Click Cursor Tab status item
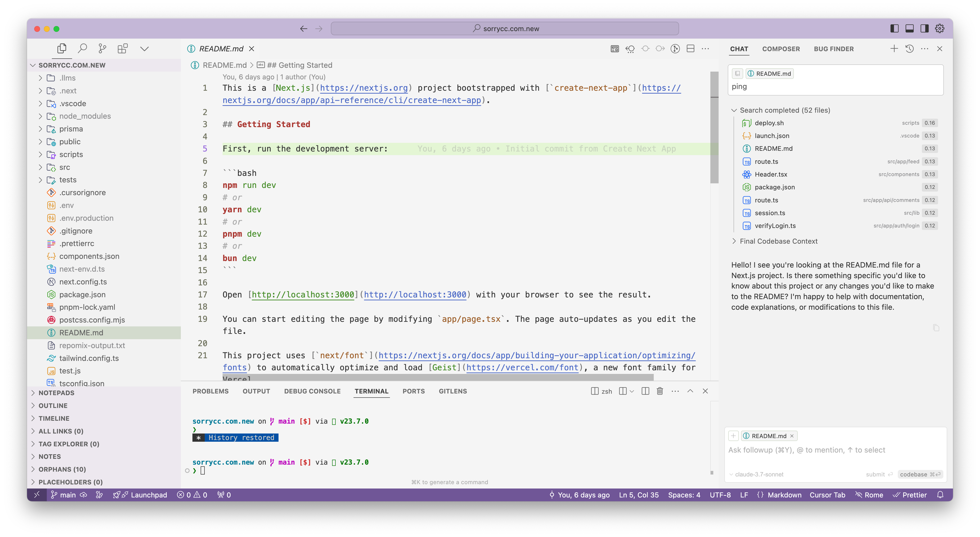This screenshot has width=980, height=537. pos(827,495)
